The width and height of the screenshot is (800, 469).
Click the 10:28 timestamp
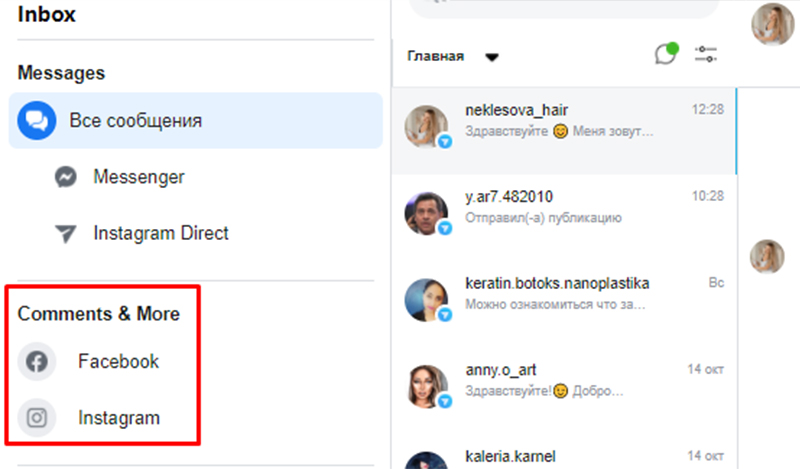point(708,196)
